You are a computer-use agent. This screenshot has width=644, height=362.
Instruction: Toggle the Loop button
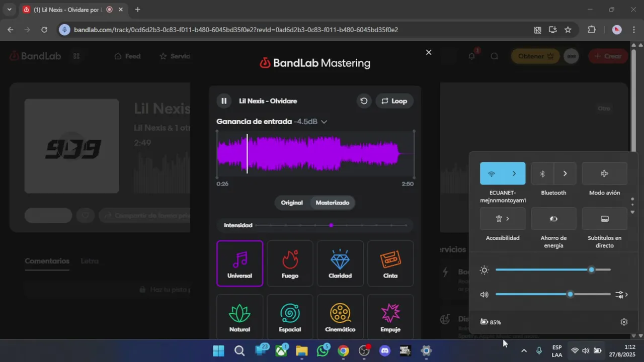[x=394, y=101]
